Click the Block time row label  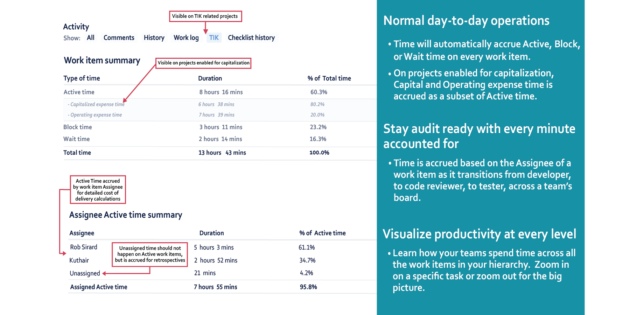click(78, 127)
